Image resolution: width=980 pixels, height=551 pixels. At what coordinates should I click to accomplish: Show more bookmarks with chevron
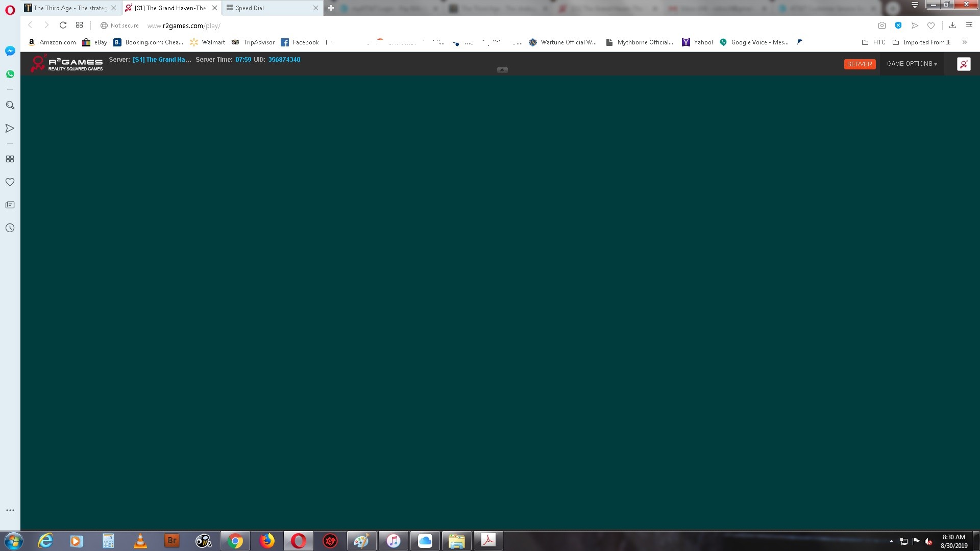[x=964, y=42]
